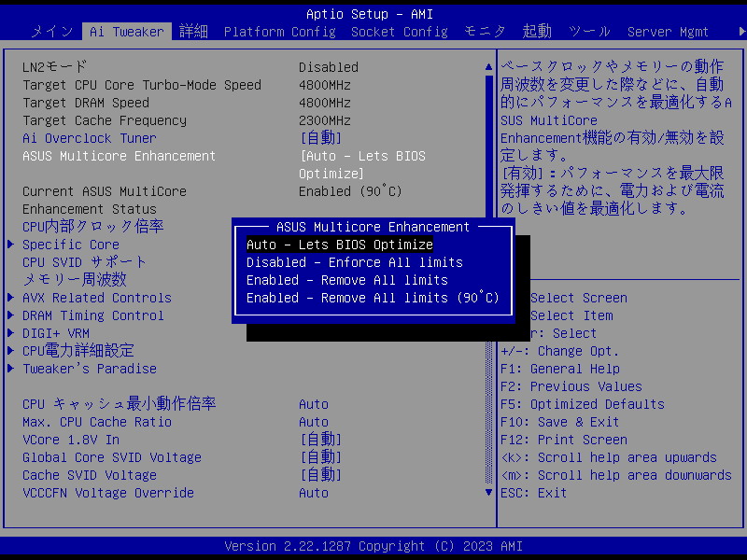Click ASUS Multicore Enhancement current value
The height and width of the screenshot is (560, 747).
[x=362, y=165]
